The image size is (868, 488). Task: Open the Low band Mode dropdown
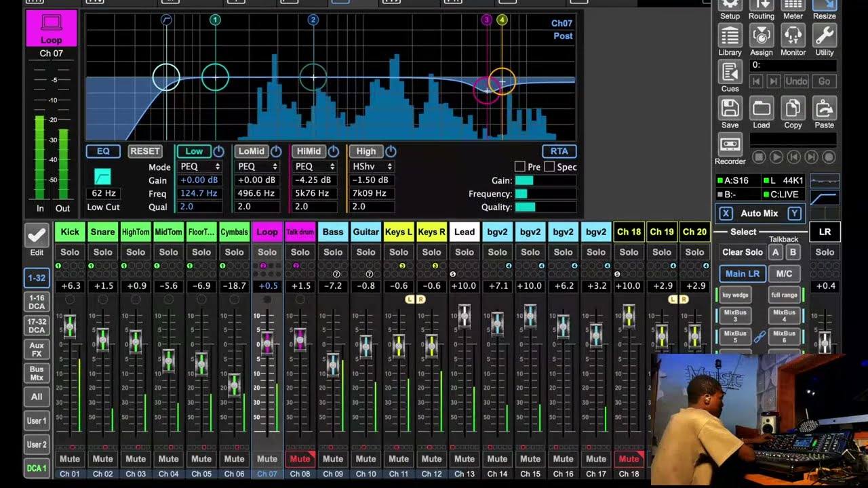pyautogui.click(x=200, y=166)
